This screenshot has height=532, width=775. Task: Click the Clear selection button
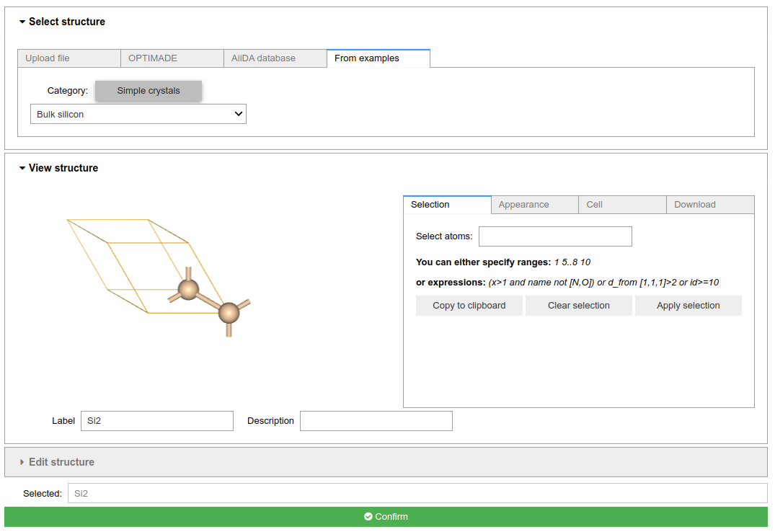point(578,306)
